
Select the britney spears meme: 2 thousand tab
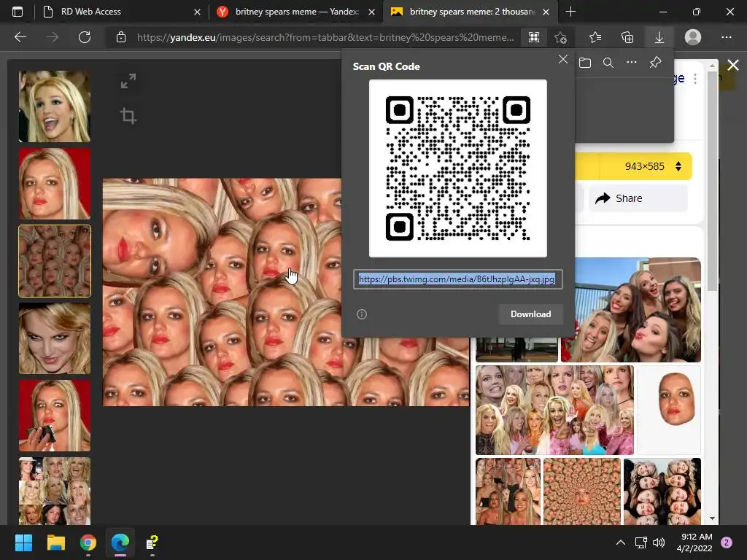click(x=471, y=12)
